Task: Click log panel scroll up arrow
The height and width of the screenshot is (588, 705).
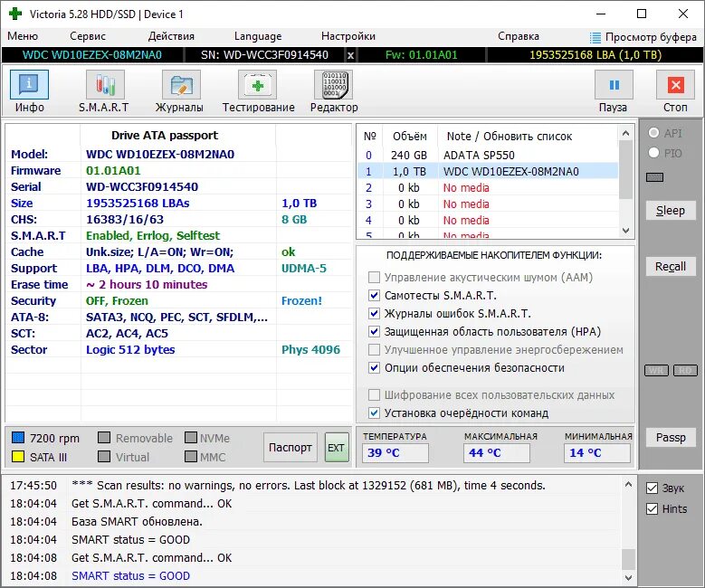Action: pyautogui.click(x=628, y=485)
